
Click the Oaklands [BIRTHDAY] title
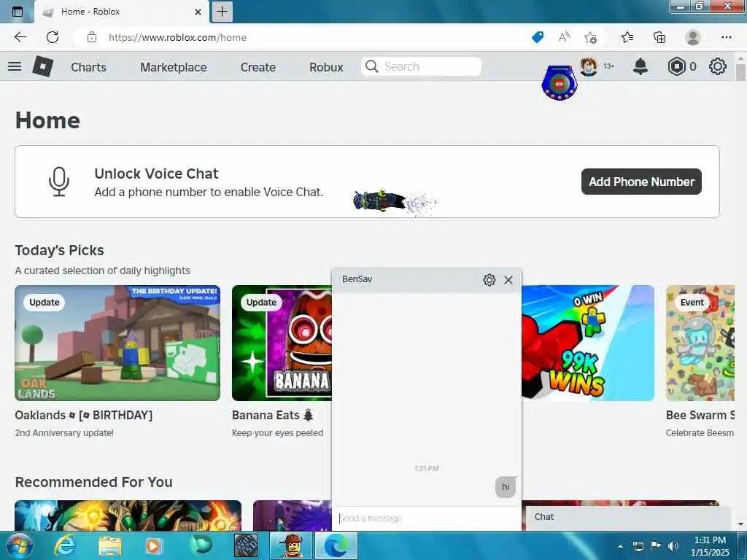pos(84,415)
